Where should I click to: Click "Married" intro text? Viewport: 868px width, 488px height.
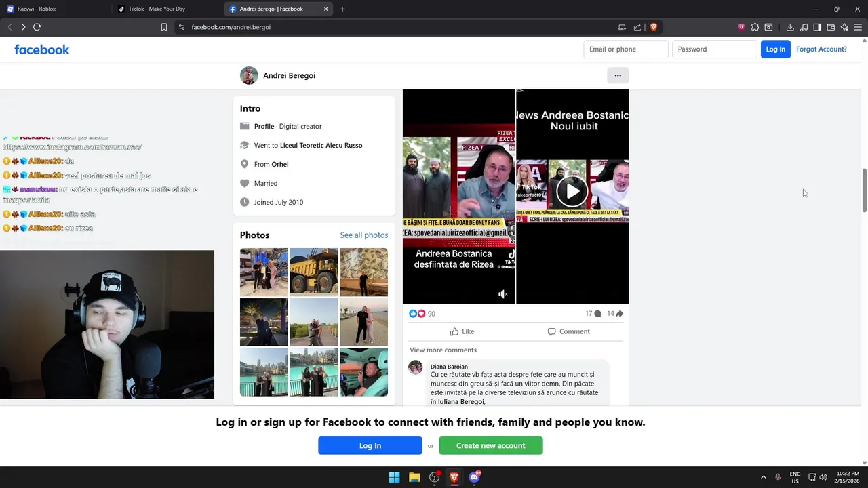(x=266, y=183)
